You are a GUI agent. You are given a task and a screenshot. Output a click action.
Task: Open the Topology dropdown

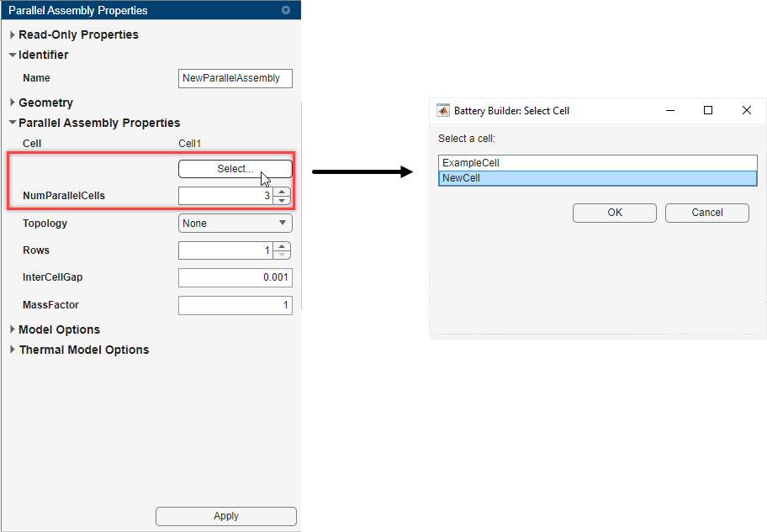235,224
